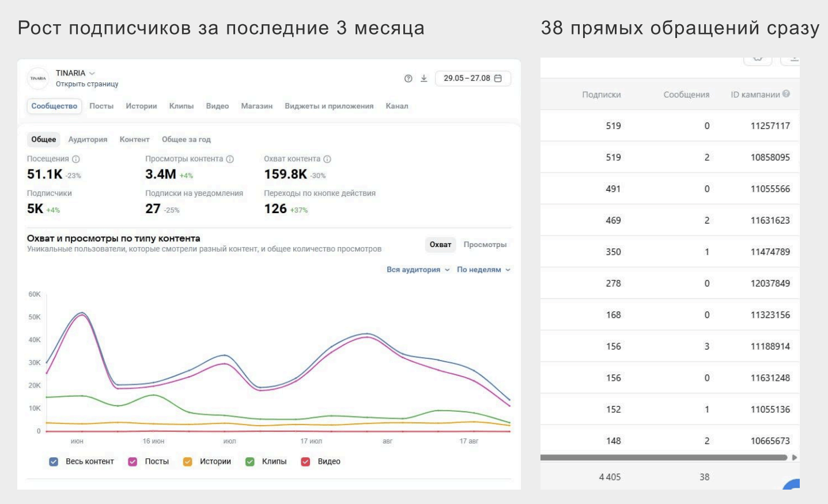Screen dimensions: 828x504
Task: Click the 491 subscriptions cell
Action: tap(613, 189)
